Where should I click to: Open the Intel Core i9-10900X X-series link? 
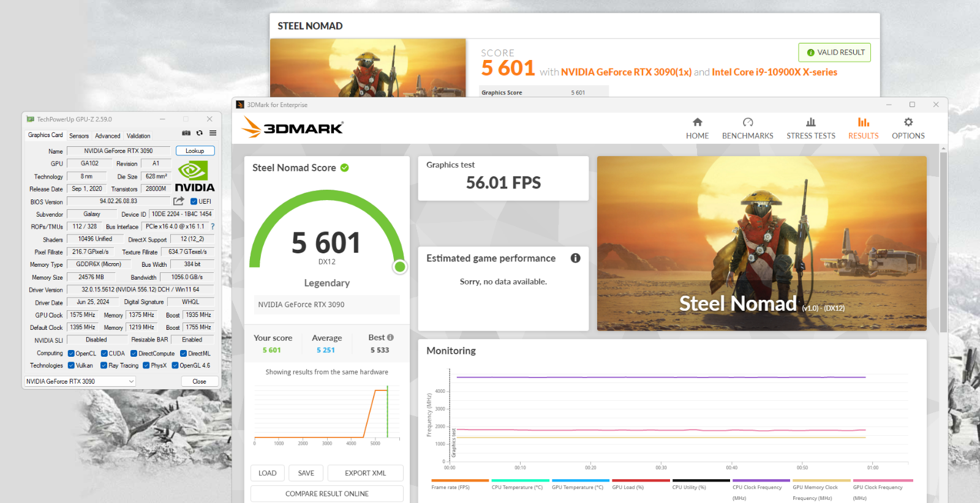[x=774, y=72]
